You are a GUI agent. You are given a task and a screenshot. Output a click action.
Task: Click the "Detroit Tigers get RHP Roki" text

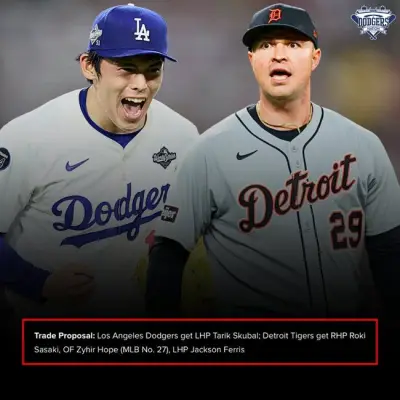pos(314,336)
